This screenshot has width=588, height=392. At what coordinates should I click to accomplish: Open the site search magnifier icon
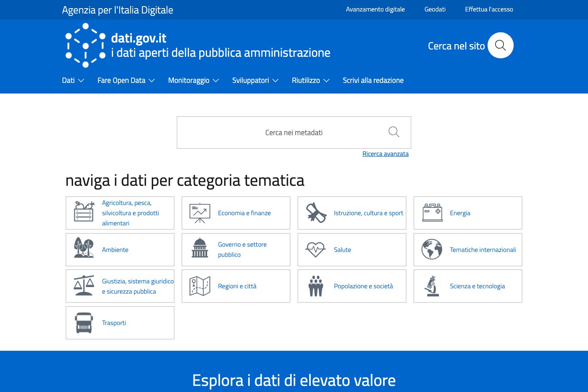(x=500, y=45)
